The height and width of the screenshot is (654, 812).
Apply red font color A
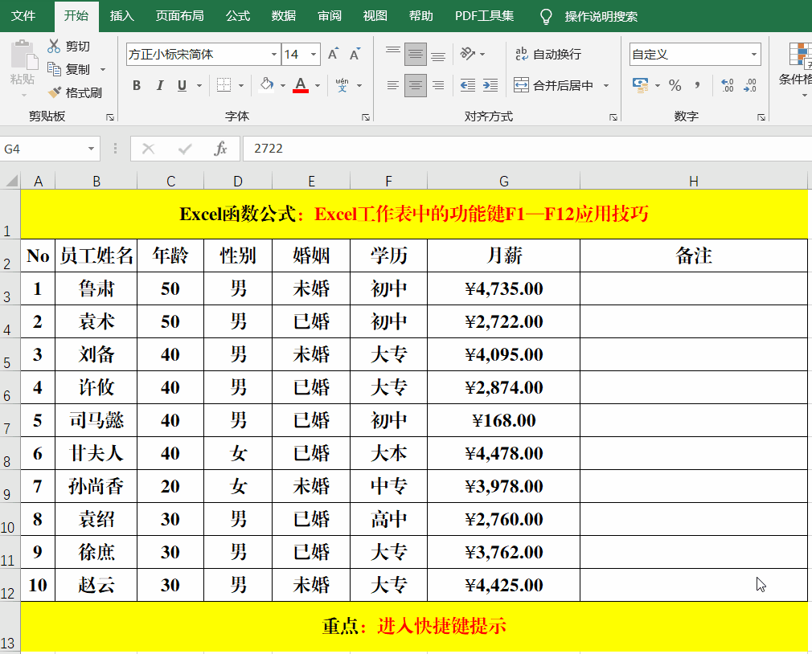coord(301,85)
